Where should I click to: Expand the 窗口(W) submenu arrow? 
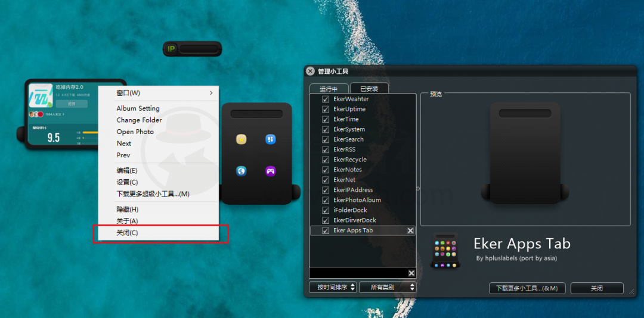(211, 93)
